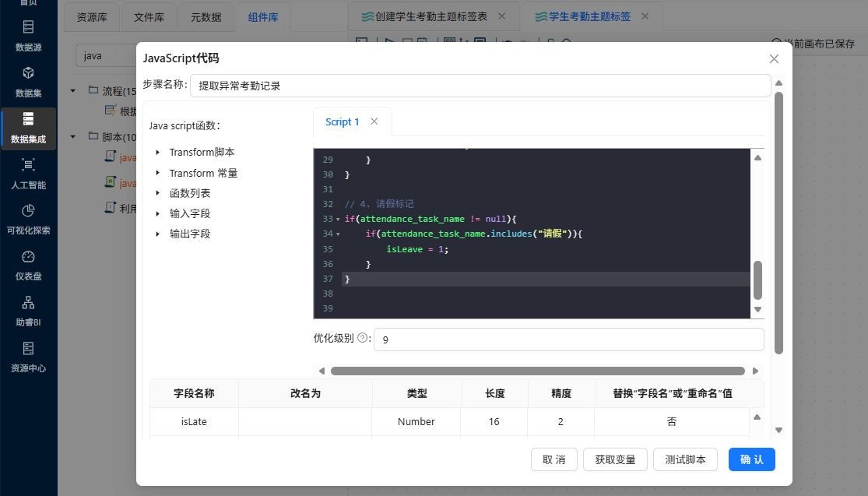Viewport: 868px width, 496px height.
Task: Click the 否 cell in isLate row
Action: pos(672,422)
